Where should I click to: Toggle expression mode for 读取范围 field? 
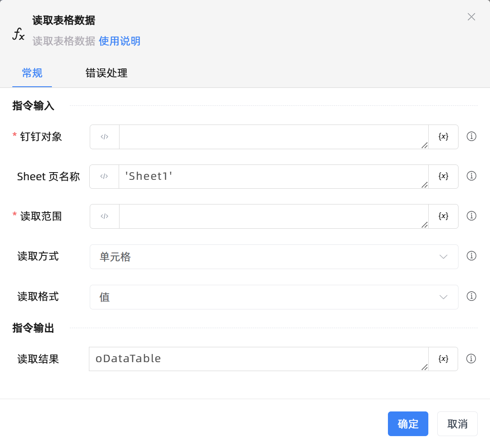105,216
